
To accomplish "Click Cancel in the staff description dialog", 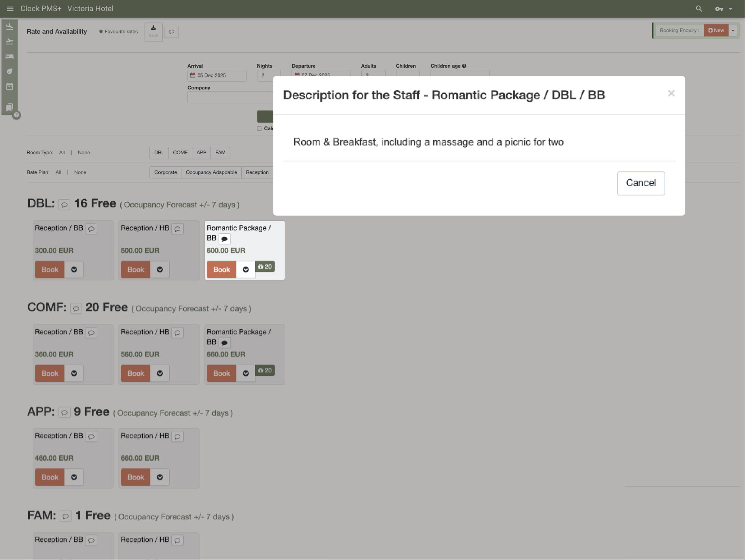I will point(641,183).
